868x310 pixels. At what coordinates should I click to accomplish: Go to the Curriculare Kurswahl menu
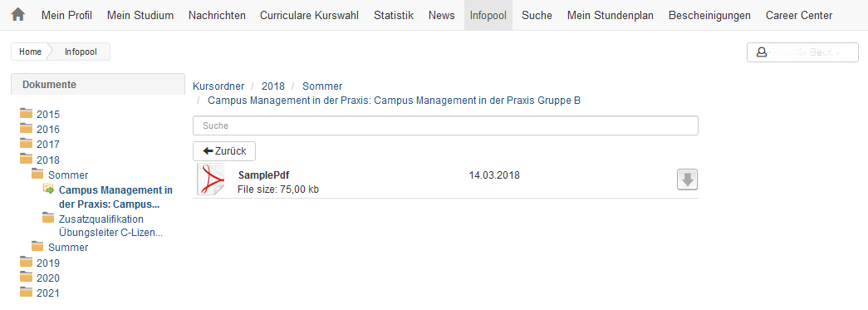[310, 16]
